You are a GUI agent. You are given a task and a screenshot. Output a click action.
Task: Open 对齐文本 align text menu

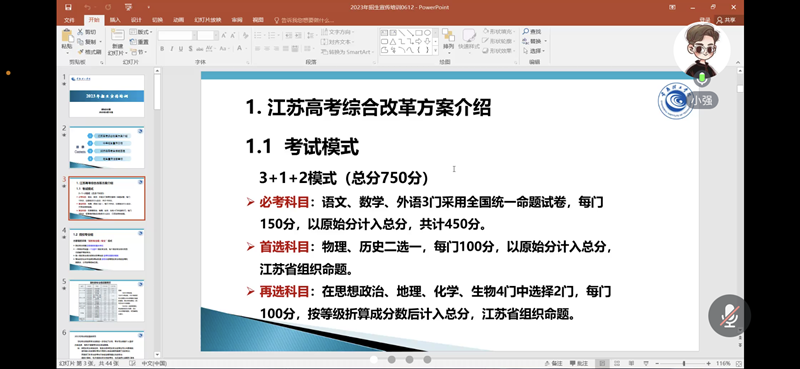tap(338, 42)
